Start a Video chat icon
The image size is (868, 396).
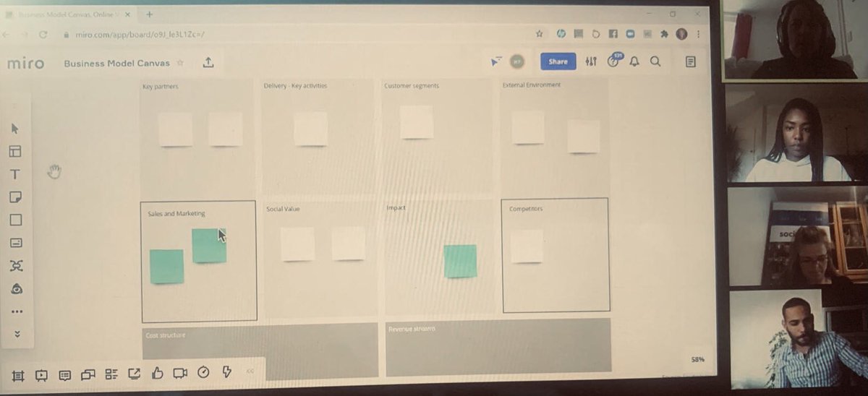[x=180, y=373]
